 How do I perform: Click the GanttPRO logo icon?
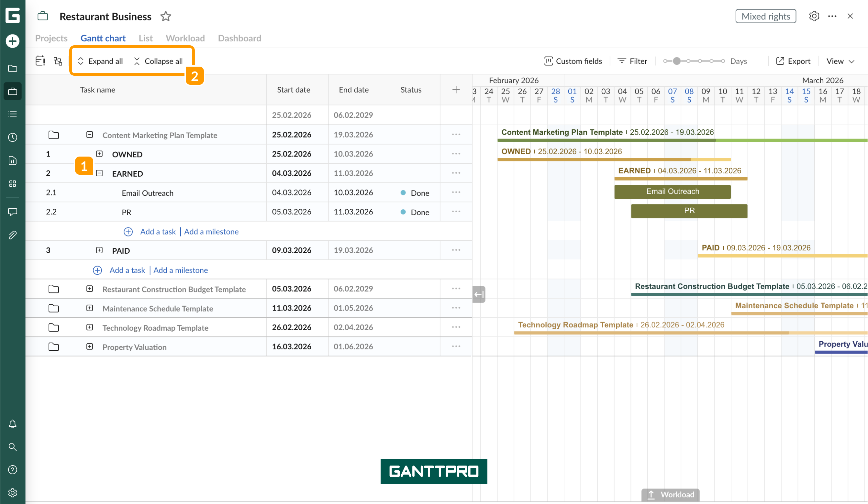[x=12, y=16]
